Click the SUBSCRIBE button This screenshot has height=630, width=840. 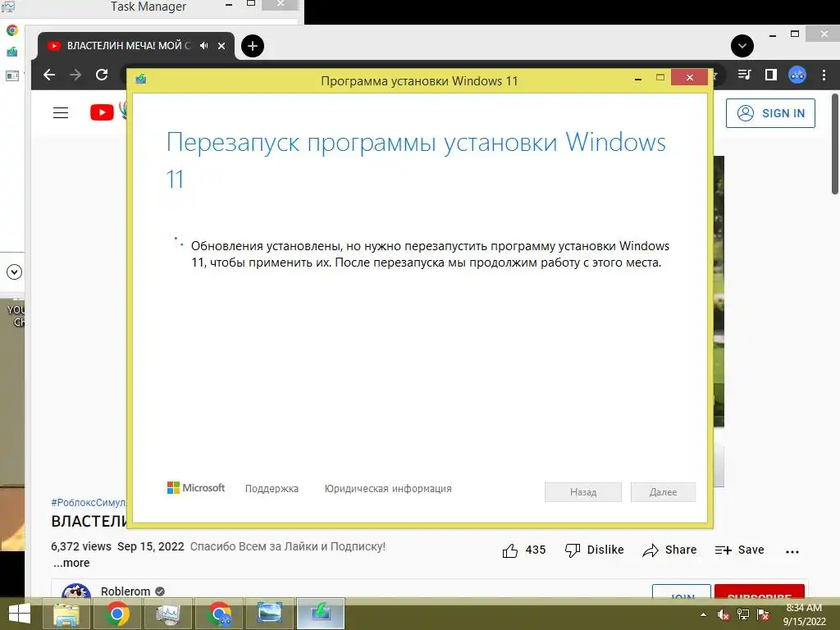759,592
